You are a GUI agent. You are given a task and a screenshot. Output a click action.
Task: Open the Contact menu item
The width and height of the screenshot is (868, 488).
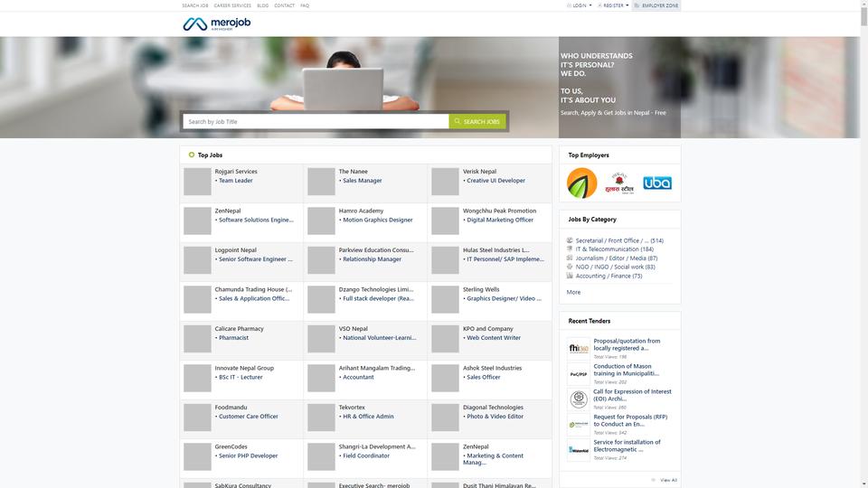tap(285, 5)
